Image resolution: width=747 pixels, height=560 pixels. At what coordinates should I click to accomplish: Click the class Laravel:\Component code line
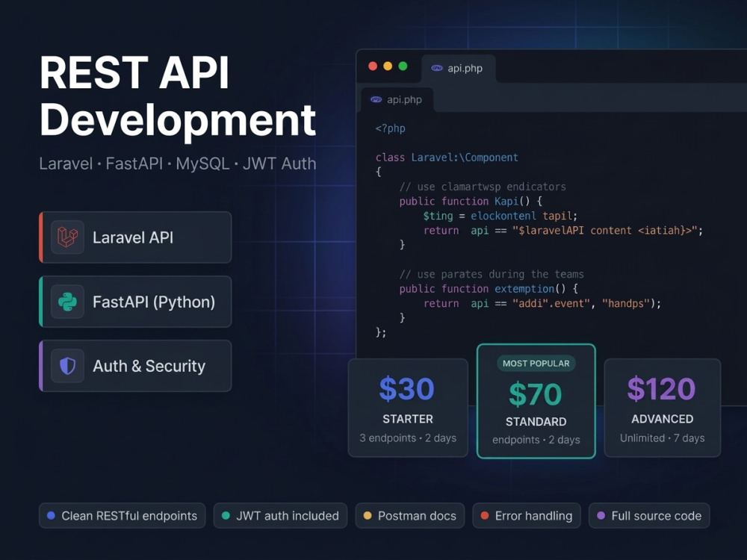tap(447, 158)
